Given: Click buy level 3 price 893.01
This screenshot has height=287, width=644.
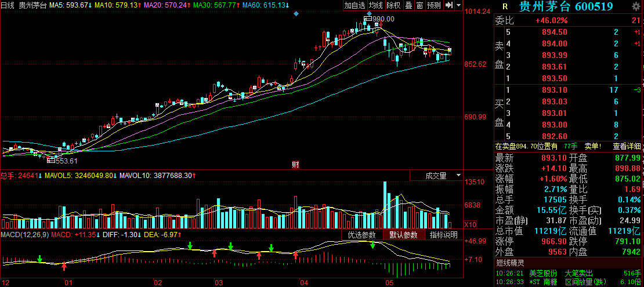Looking at the screenshot, I should (x=553, y=113).
